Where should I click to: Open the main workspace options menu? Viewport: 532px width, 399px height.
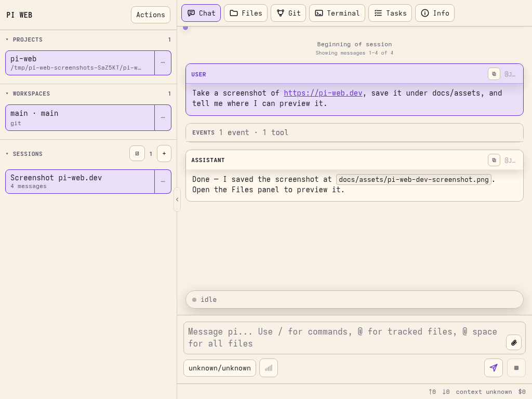pyautogui.click(x=163, y=118)
